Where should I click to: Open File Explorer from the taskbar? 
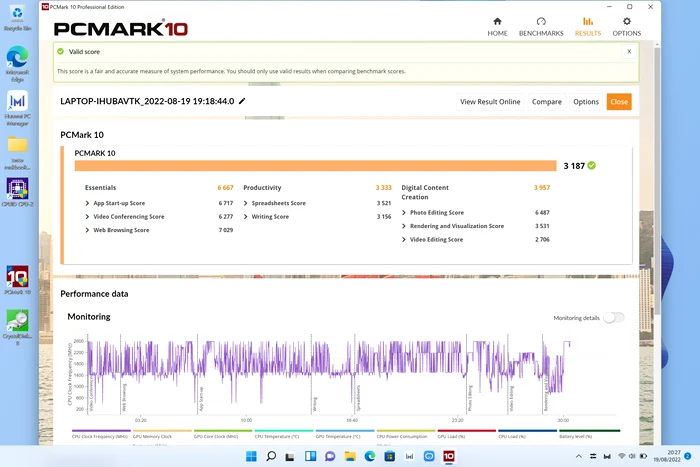tap(350, 456)
